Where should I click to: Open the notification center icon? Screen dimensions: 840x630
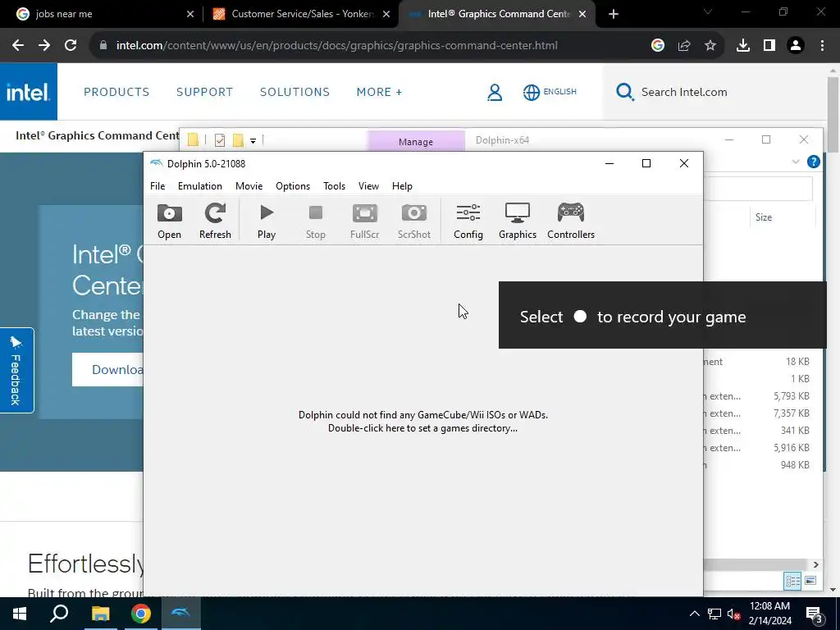[x=815, y=614]
